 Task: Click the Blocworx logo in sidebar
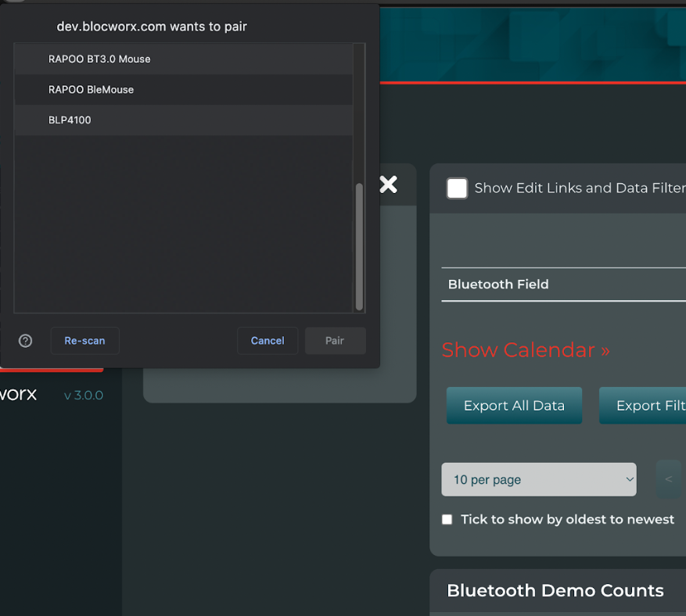(18, 394)
